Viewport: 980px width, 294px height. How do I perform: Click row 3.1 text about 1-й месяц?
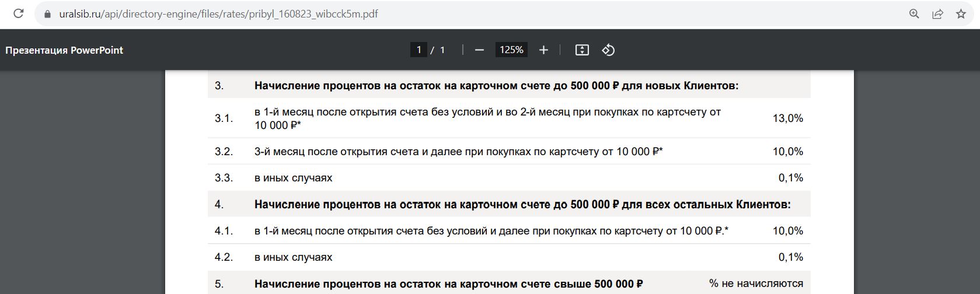tap(487, 118)
